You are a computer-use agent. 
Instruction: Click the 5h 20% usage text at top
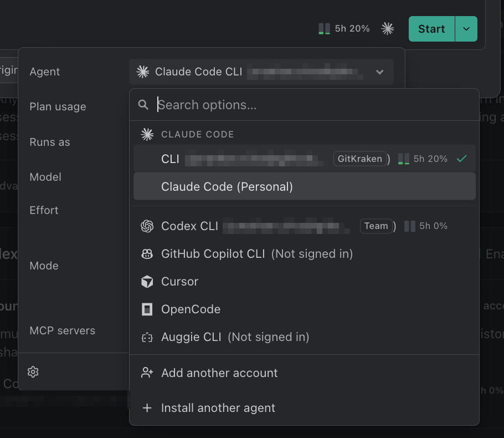pyautogui.click(x=352, y=29)
